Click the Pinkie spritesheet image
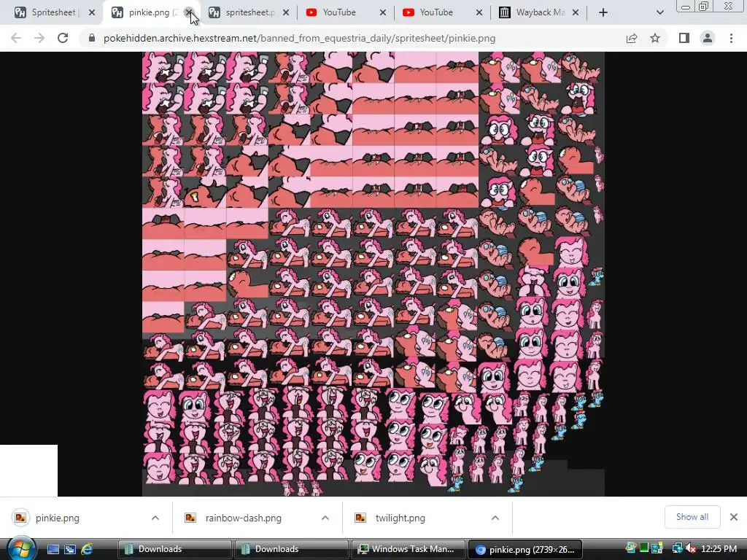747x560 pixels. click(x=373, y=274)
